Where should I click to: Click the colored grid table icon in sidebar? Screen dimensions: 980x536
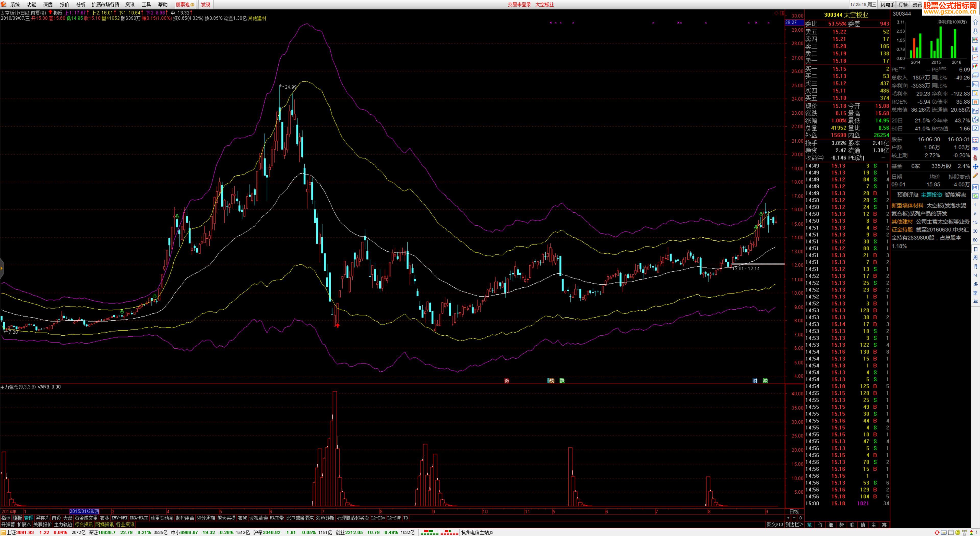coord(975,49)
